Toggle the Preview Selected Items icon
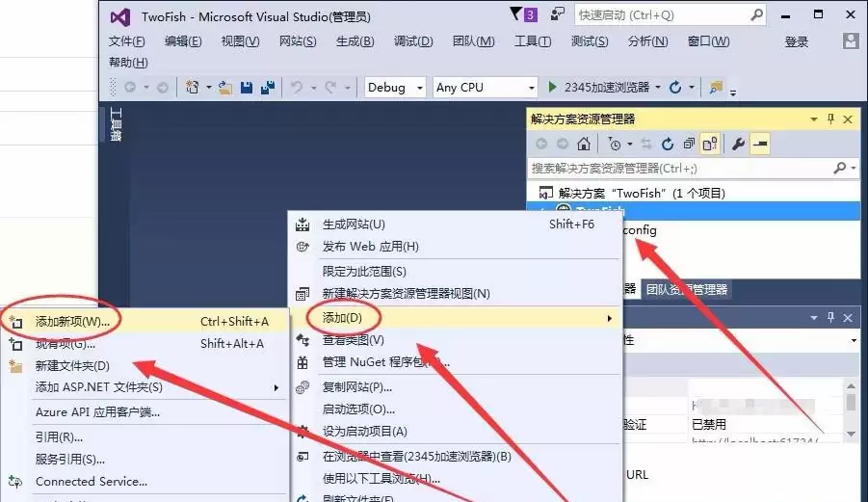The image size is (868, 502). pyautogui.click(x=761, y=144)
